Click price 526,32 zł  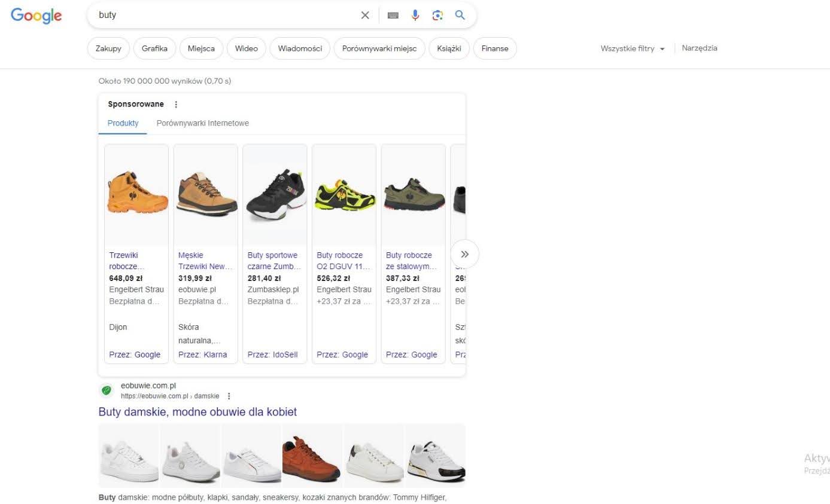coord(333,278)
